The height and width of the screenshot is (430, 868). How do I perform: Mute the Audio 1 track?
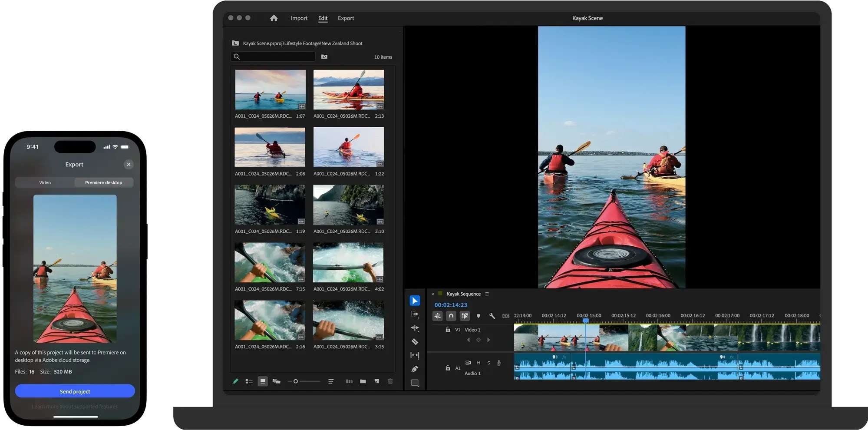(478, 363)
